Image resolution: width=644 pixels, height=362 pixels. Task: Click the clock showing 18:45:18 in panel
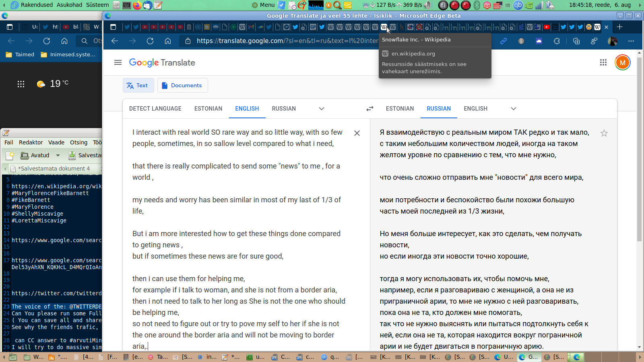pos(600,5)
